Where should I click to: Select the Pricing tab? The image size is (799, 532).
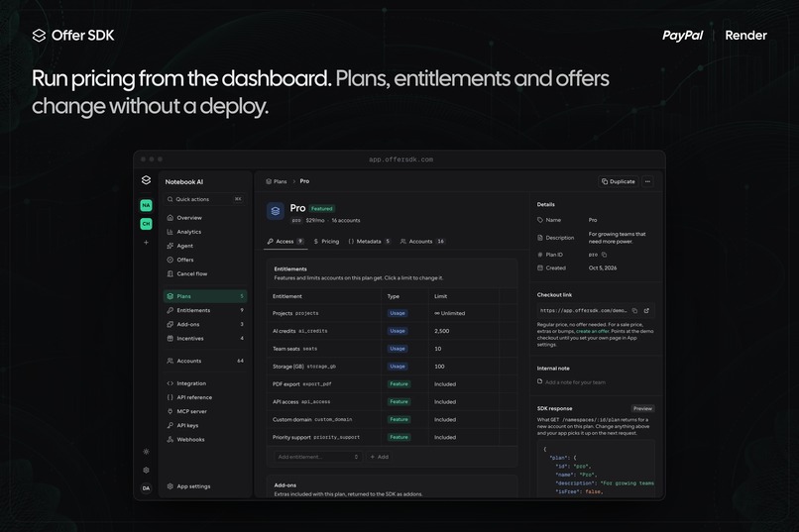point(326,242)
